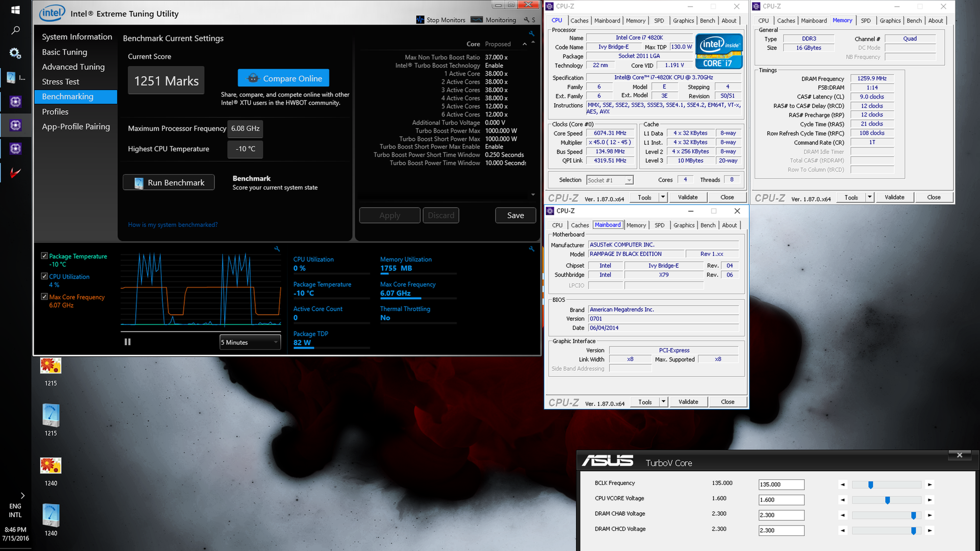Show hidden tray icons chevron

pos(22,495)
